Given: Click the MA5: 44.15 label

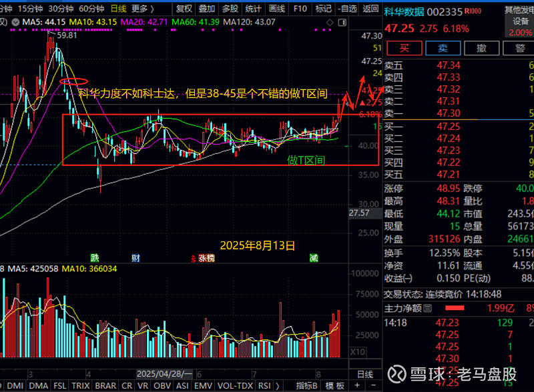Looking at the screenshot, I should pyautogui.click(x=43, y=22).
